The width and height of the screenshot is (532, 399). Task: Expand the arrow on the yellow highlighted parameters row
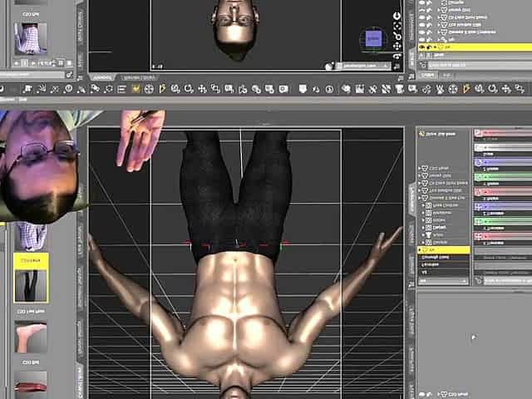(x=420, y=249)
